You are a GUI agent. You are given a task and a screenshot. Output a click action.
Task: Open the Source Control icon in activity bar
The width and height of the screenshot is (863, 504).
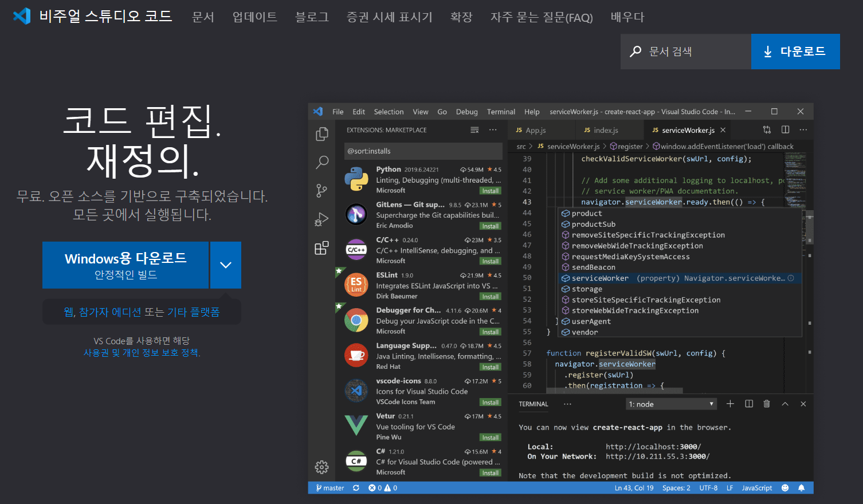coord(322,191)
